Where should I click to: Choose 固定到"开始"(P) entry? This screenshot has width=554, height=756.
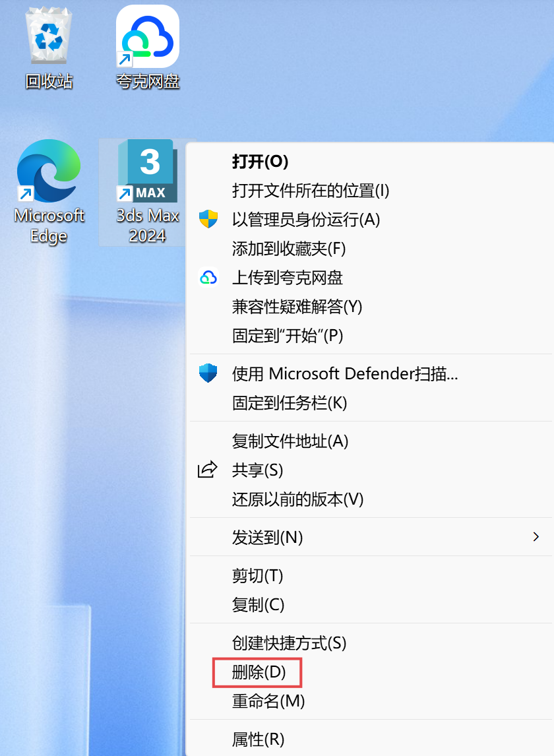(x=288, y=336)
